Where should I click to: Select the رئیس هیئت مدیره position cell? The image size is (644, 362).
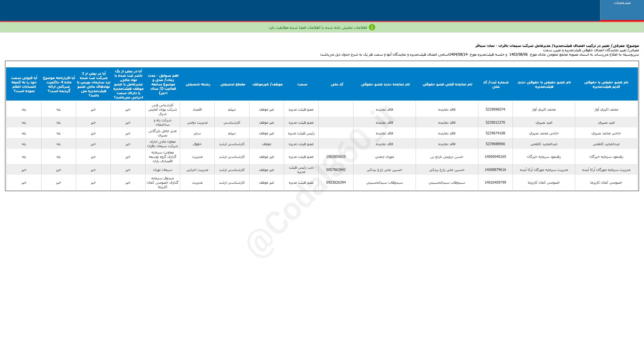click(301, 133)
